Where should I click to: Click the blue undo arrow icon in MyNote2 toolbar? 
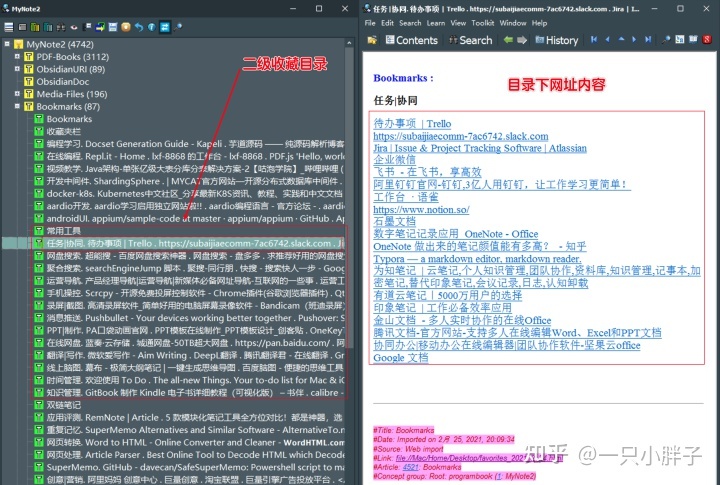coord(139,27)
